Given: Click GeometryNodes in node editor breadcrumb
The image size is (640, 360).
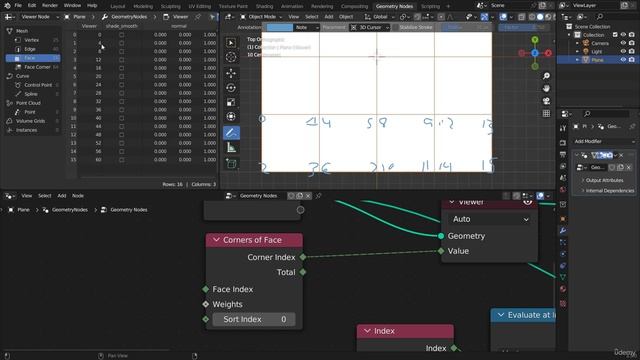Looking at the screenshot, I should tap(69, 210).
